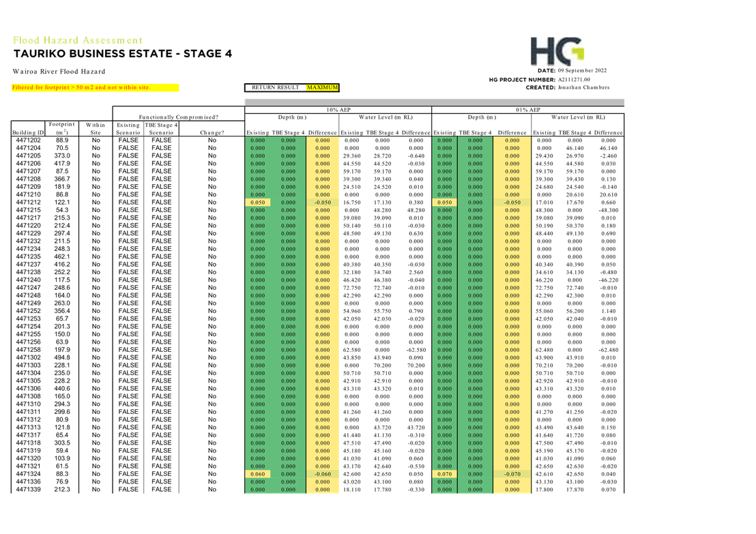The width and height of the screenshot is (756, 534).
Task: Click the Footprint column header
Action: [62, 128]
